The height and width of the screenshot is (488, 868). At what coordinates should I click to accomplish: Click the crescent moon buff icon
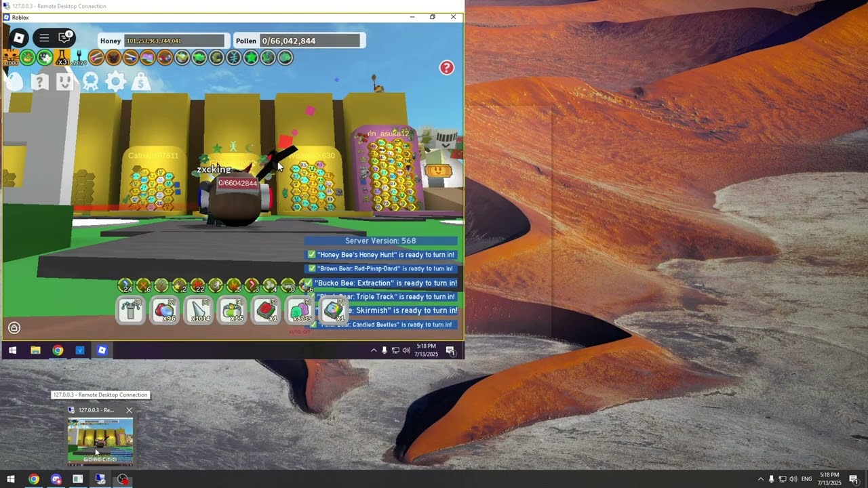[x=216, y=58]
